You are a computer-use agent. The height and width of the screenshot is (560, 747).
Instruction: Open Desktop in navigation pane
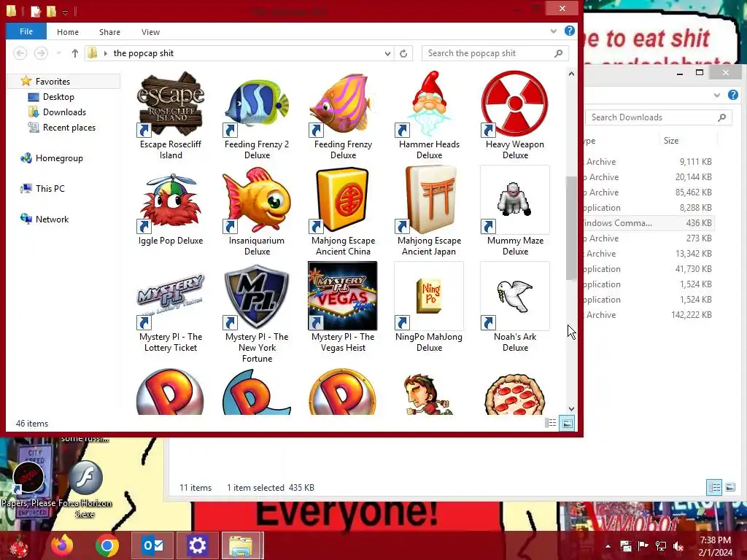pos(58,97)
